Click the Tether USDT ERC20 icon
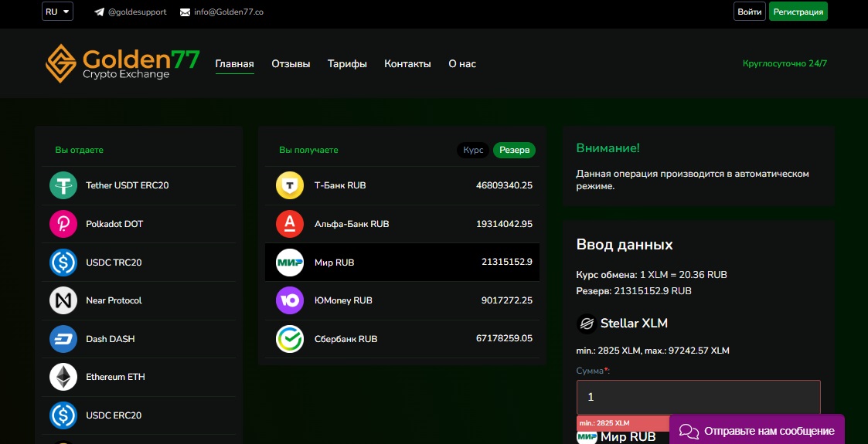 click(63, 185)
